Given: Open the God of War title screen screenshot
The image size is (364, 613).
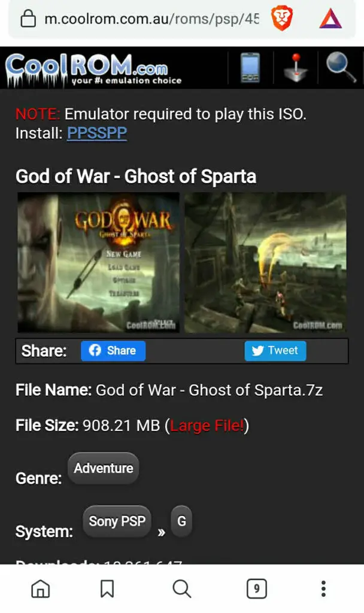Looking at the screenshot, I should (x=99, y=262).
